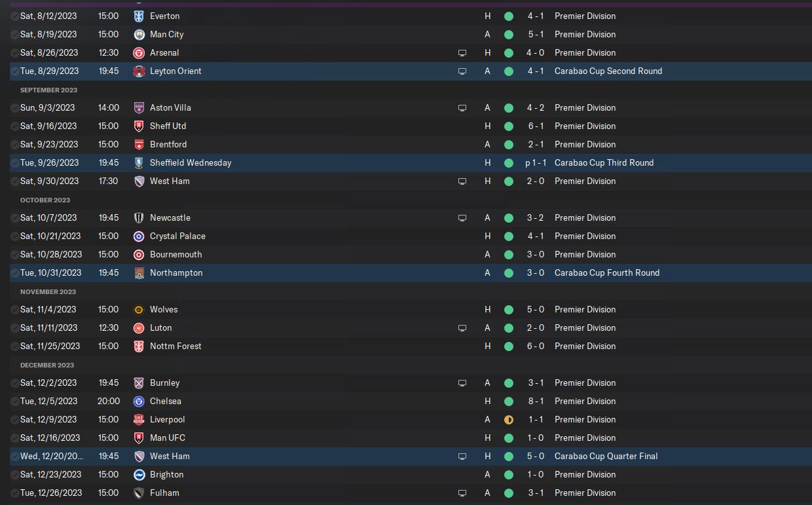This screenshot has height=505, width=812.
Task: Click the October 2023 month header
Action: 45,200
